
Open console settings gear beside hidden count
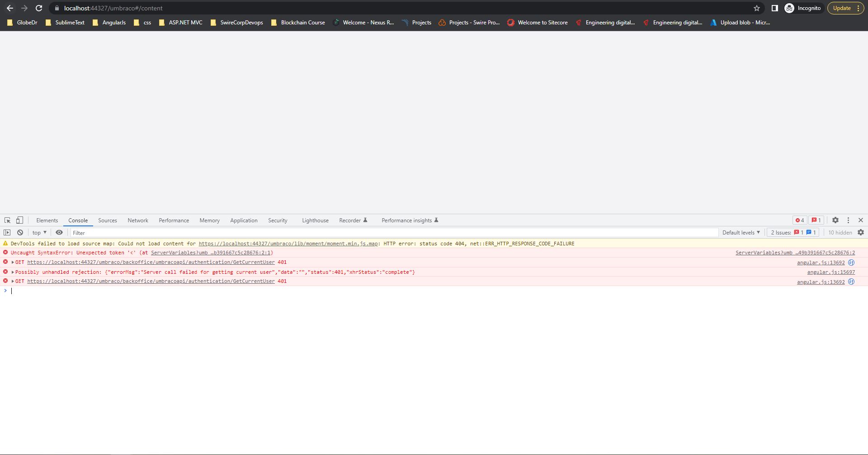(x=861, y=233)
